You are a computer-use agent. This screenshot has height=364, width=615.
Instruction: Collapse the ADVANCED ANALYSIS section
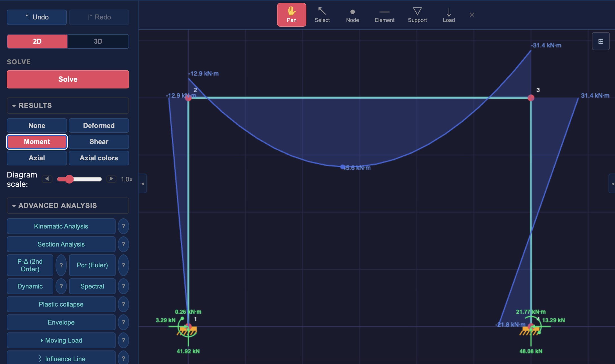(x=68, y=206)
